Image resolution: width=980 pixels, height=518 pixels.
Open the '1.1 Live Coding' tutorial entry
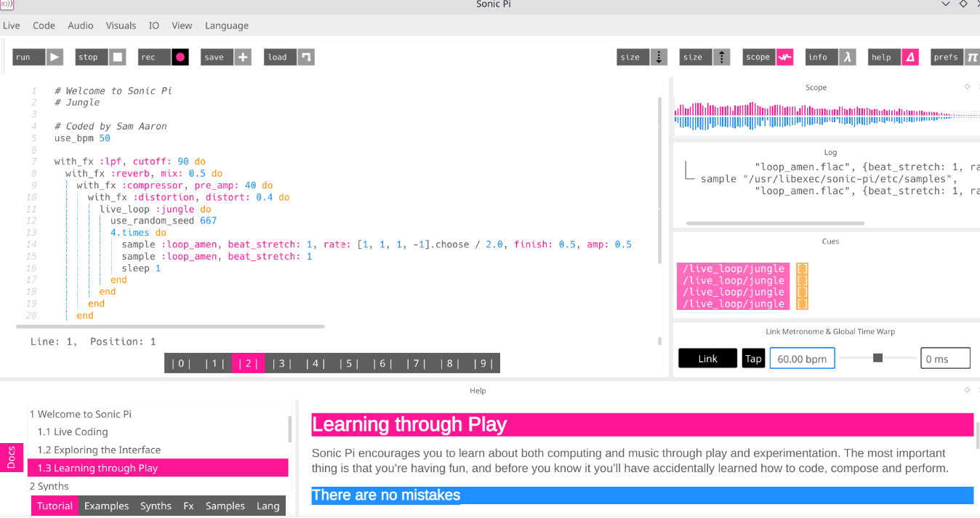(158, 432)
